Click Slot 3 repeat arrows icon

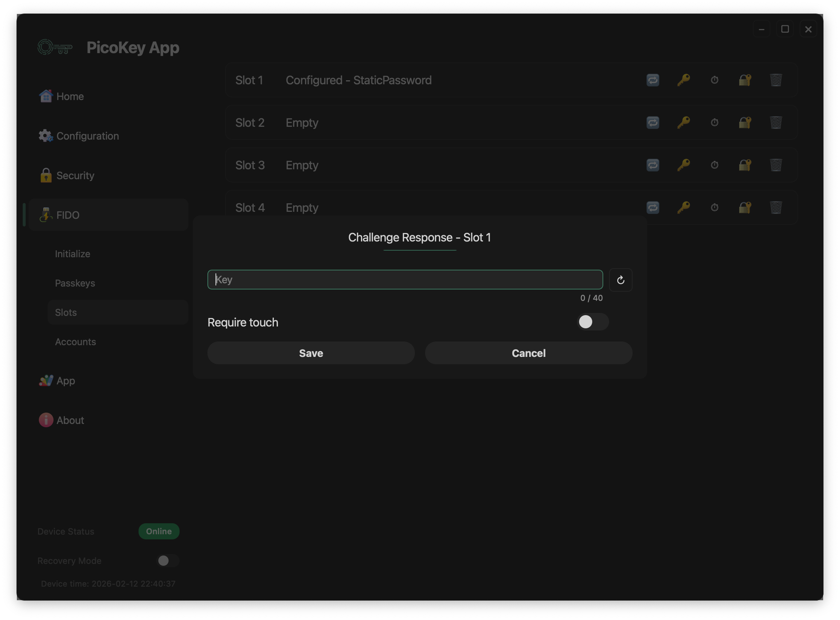(653, 165)
